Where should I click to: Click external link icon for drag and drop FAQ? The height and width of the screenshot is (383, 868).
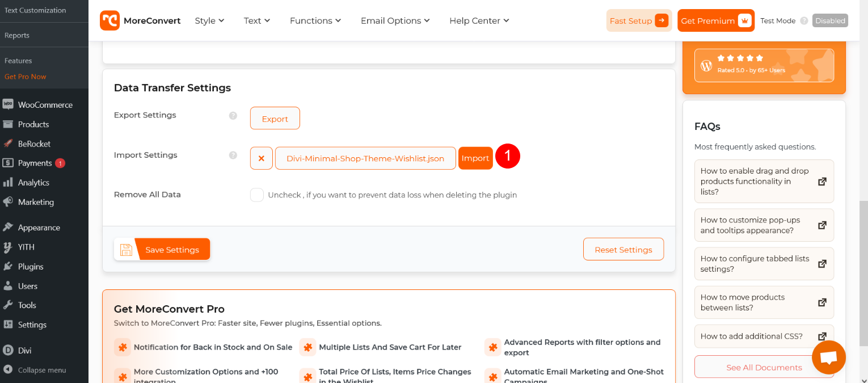pyautogui.click(x=822, y=182)
